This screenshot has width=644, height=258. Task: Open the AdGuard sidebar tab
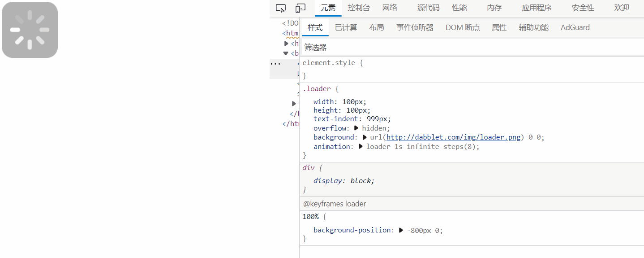(x=575, y=27)
